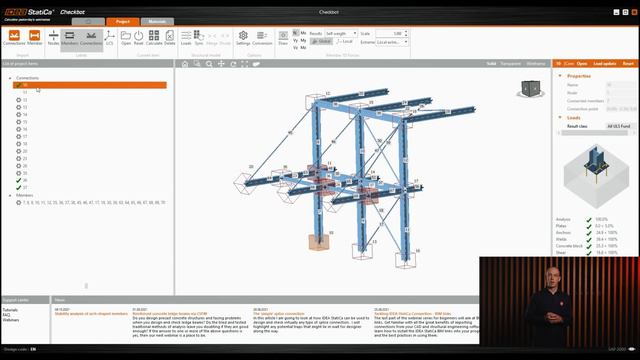The image size is (640, 360).
Task: Click the Merge members icon
Action: 212,38
